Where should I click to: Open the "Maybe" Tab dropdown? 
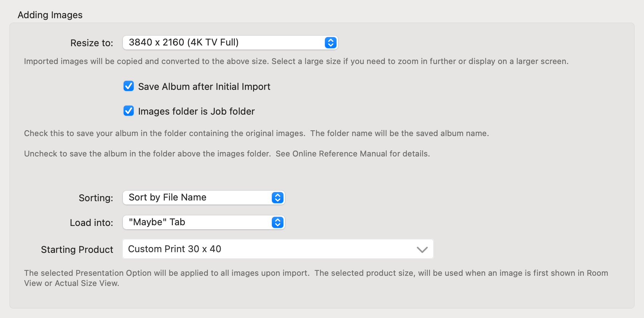tap(198, 222)
